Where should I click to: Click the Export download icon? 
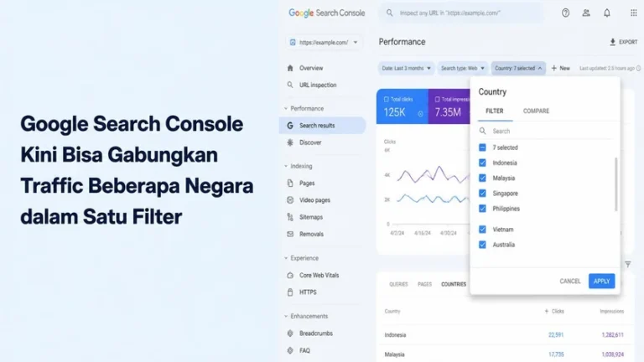click(613, 42)
